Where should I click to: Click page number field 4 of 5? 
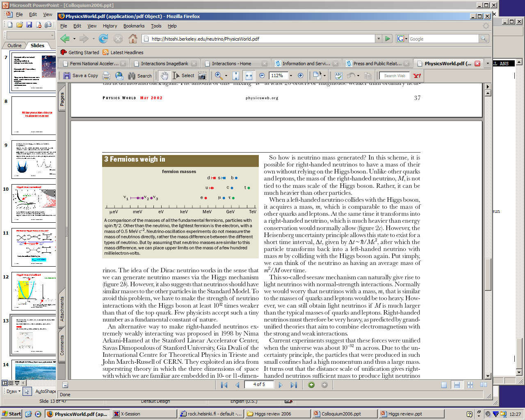coord(259,385)
